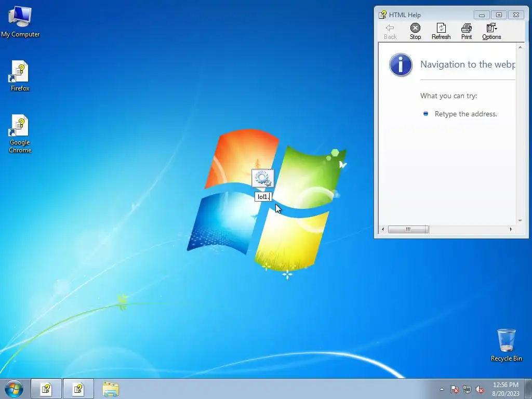532x399 pixels.
Task: Stop page loading in HTML Help
Action: coord(415,32)
